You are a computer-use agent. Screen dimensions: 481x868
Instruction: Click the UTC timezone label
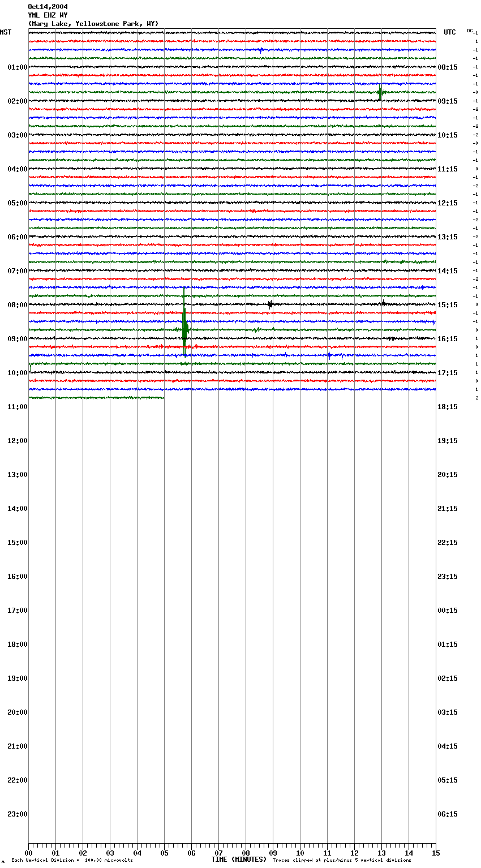click(450, 32)
